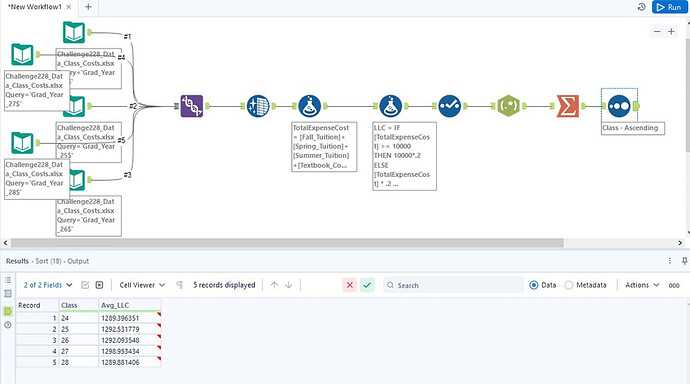Click the Avg_LLC column header

point(130,305)
